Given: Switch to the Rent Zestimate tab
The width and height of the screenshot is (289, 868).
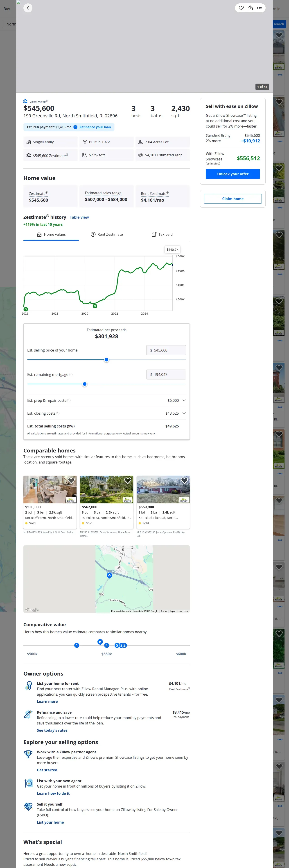Looking at the screenshot, I should [107, 234].
